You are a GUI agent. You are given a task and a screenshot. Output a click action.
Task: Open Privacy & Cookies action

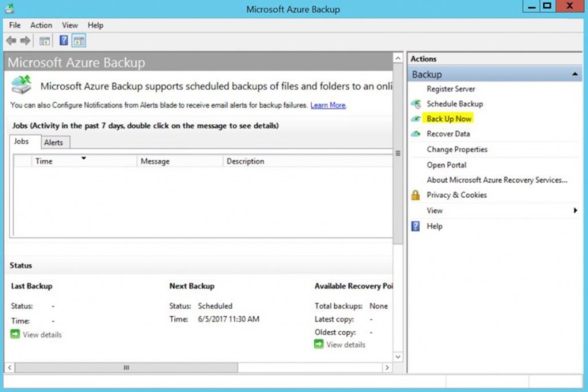(456, 195)
